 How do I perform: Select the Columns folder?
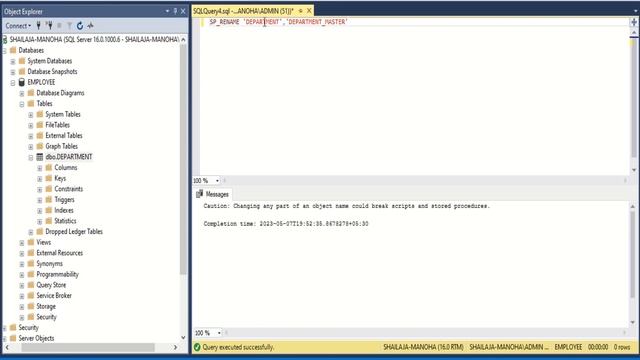66,167
